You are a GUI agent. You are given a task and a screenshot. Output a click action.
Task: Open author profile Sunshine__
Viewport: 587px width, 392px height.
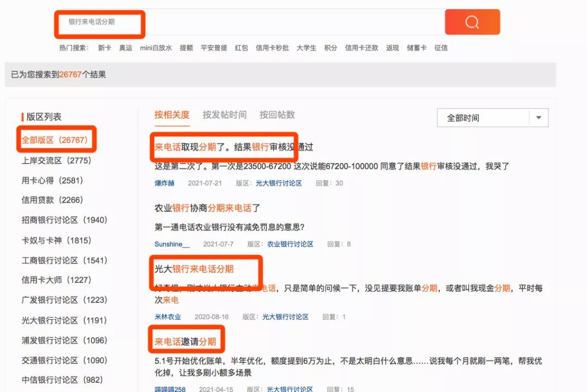point(172,244)
